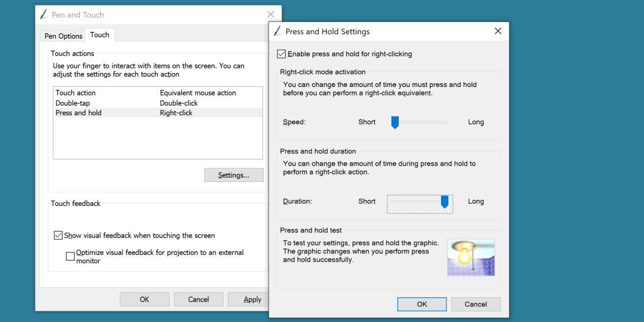Viewport: 644px width, 322px height.
Task: Open Settings for the selected touch action
Action: 233,175
